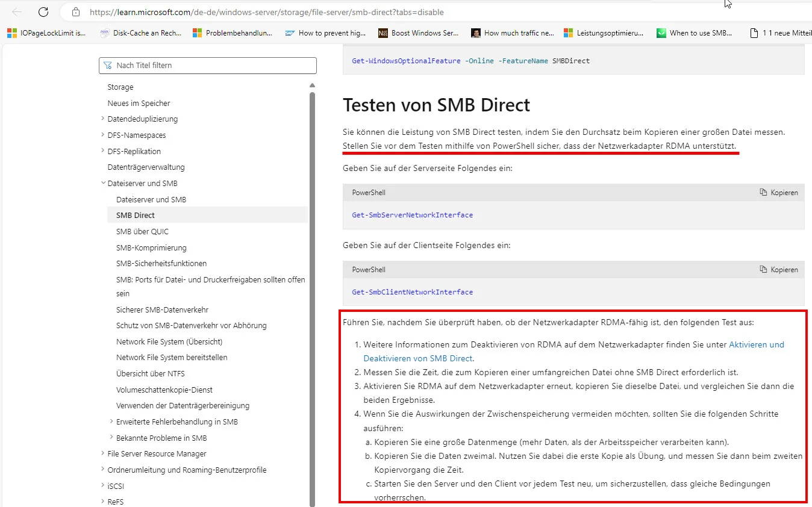Click the browser back arrow

(x=17, y=12)
